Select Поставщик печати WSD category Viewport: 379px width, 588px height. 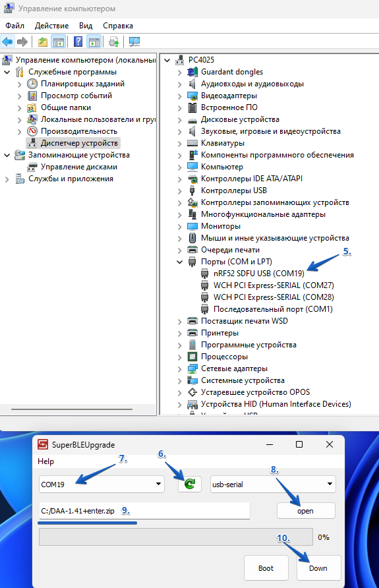(x=245, y=321)
